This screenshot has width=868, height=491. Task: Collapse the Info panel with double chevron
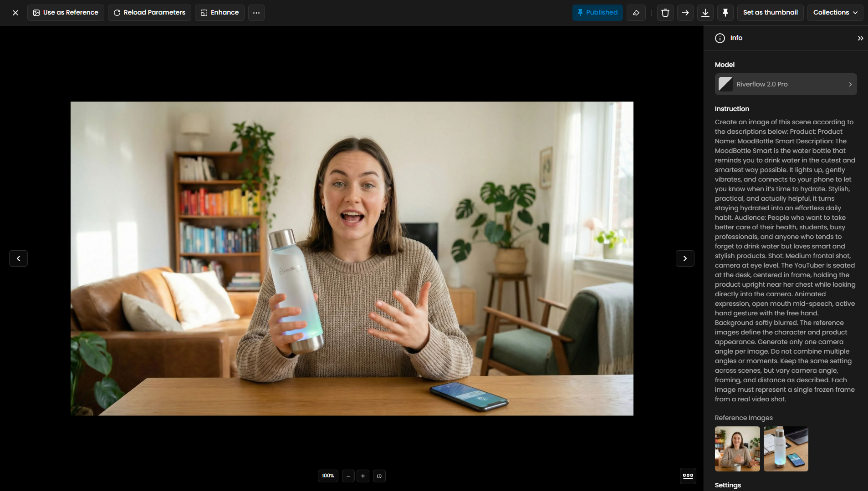coord(860,38)
